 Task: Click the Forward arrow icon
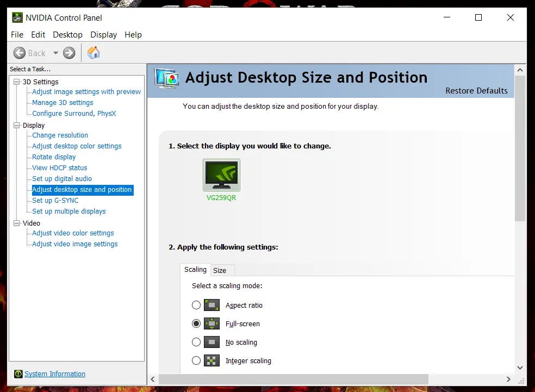click(69, 53)
